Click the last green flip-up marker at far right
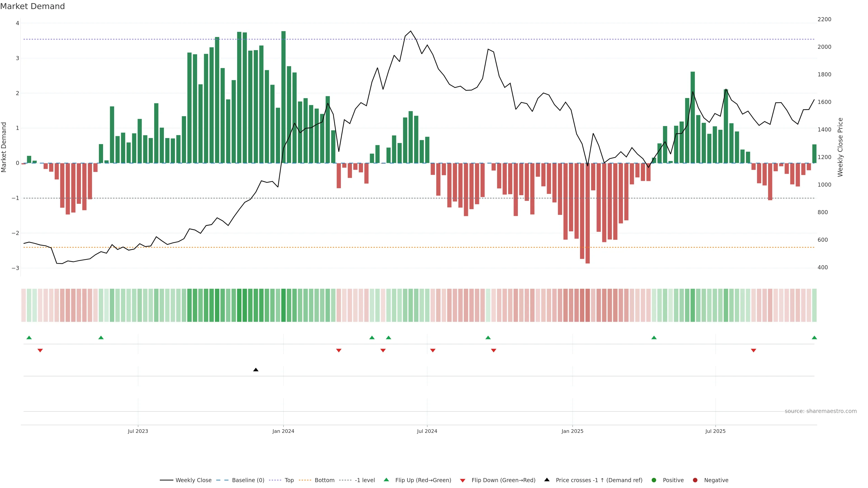Viewport: 868px width, 488px height. [814, 338]
